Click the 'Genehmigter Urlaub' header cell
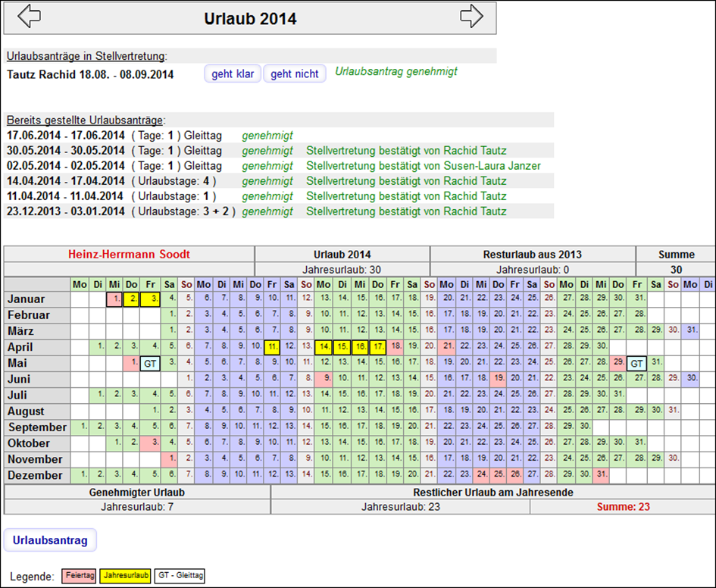This screenshot has height=588, width=716. (137, 493)
